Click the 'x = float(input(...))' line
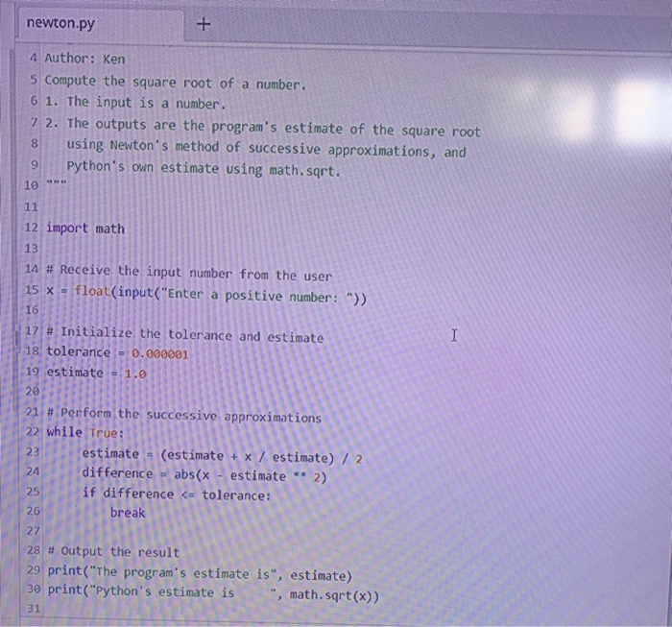Screen dimensions: 672x627 206,295
